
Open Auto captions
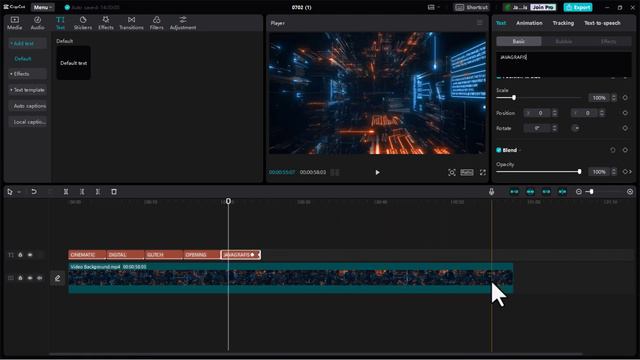coord(27,106)
